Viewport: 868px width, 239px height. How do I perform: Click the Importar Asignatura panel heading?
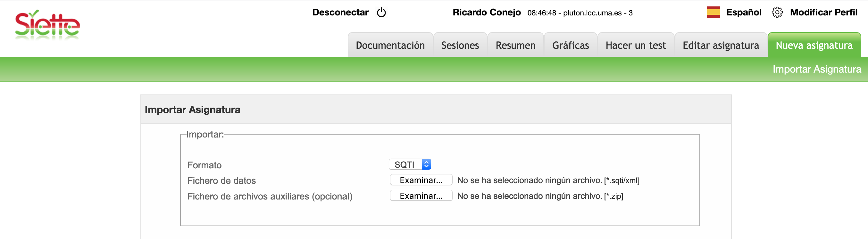[192, 110]
